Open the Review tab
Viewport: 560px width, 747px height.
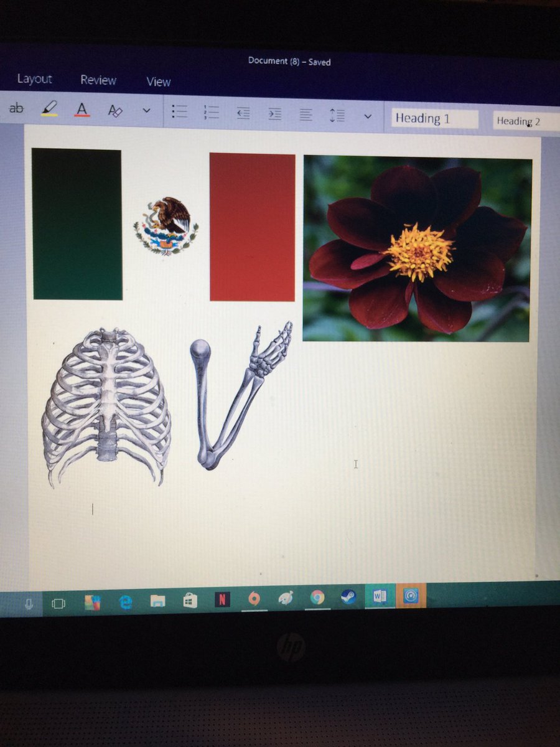coord(98,80)
